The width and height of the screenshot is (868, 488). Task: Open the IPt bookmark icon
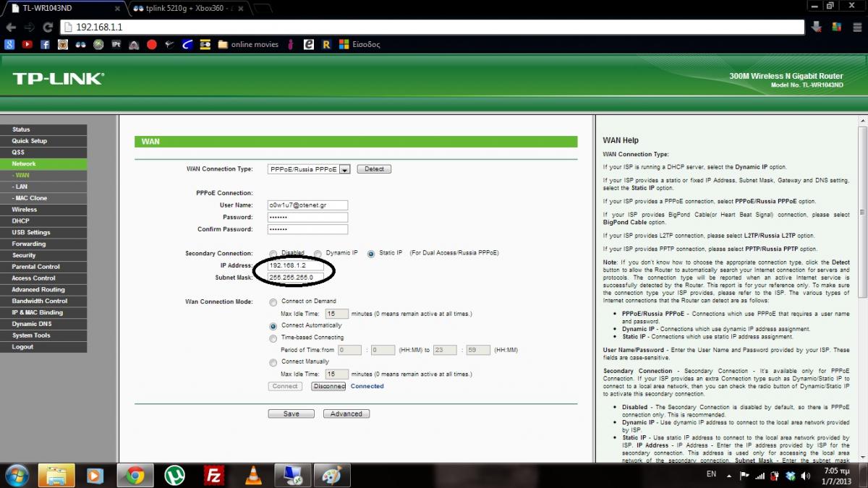pos(116,44)
